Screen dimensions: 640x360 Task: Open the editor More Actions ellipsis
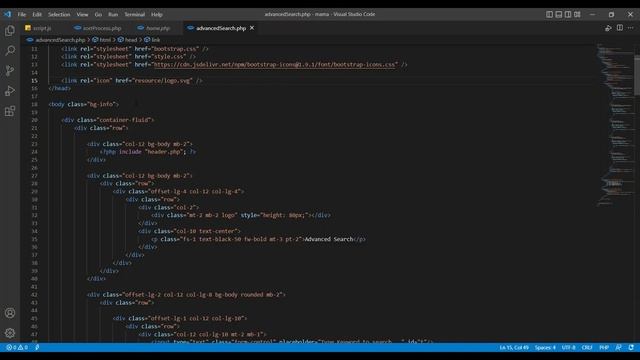pos(631,28)
